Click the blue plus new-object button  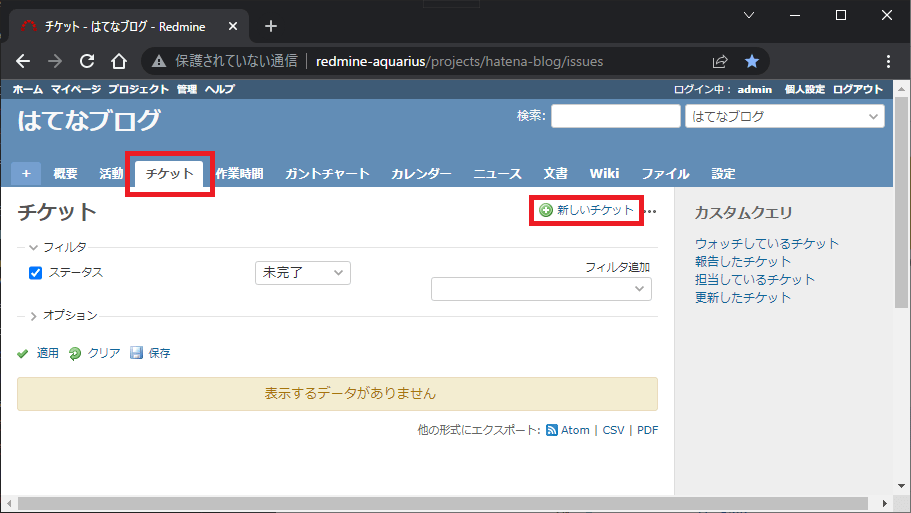(26, 174)
